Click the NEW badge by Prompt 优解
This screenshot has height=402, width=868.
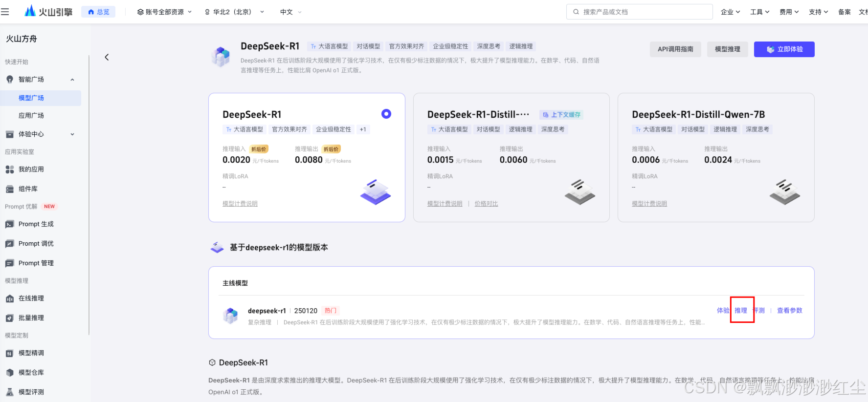49,207
